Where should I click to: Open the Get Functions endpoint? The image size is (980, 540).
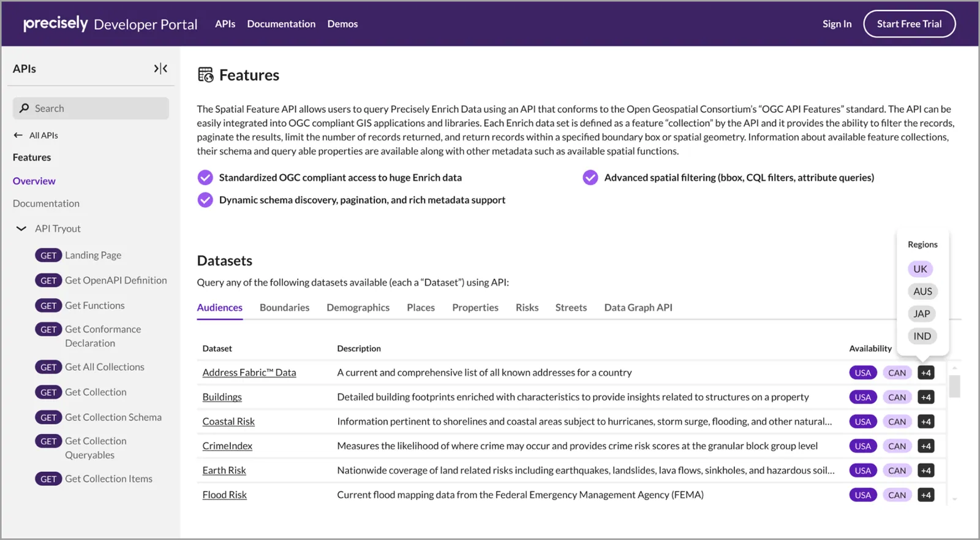click(95, 306)
